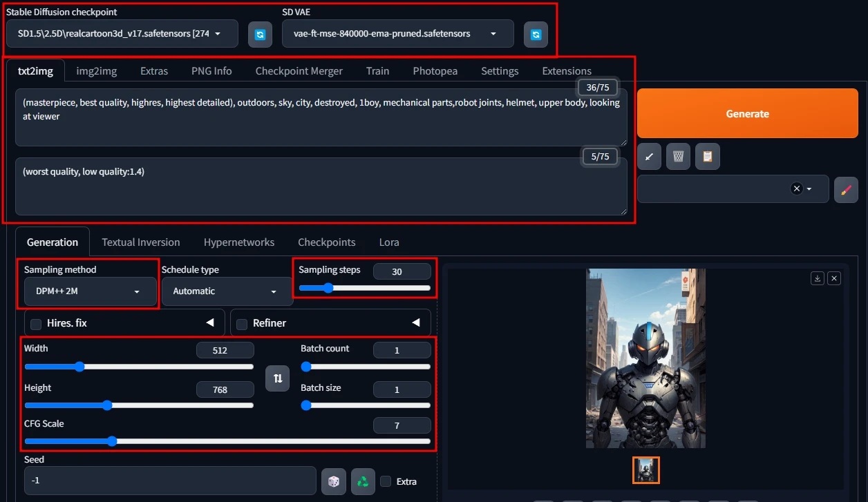The height and width of the screenshot is (502, 868).
Task: Close the image preview
Action: click(x=834, y=278)
